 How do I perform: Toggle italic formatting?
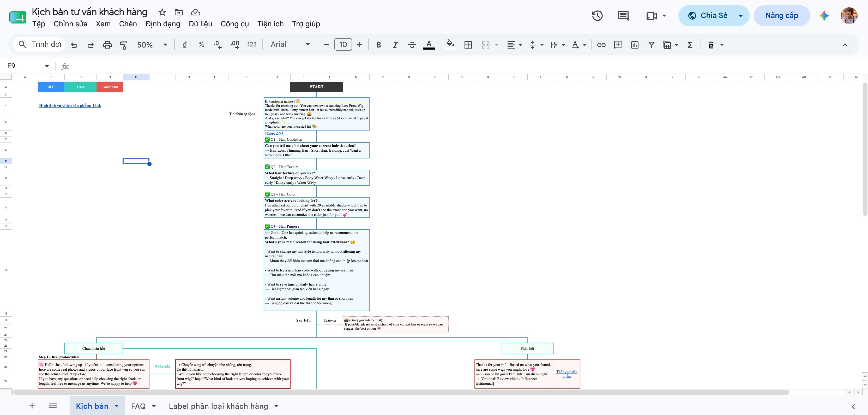[395, 45]
